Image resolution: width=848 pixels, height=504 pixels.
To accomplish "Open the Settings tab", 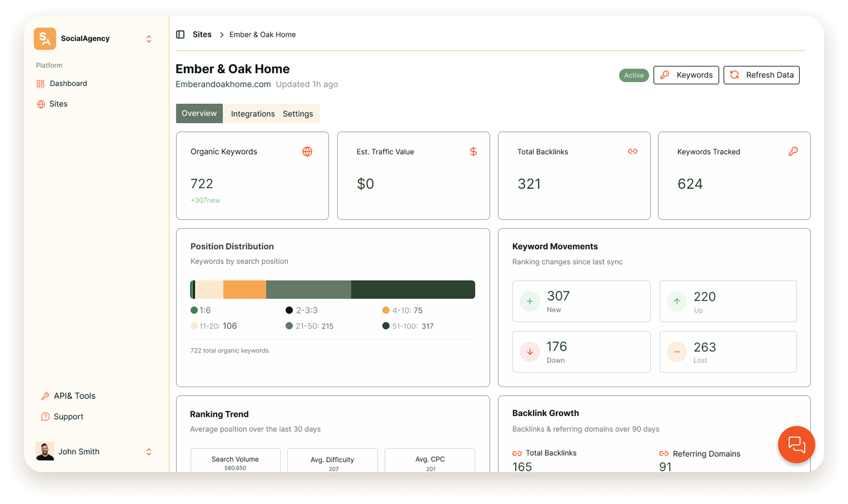I will coord(298,113).
